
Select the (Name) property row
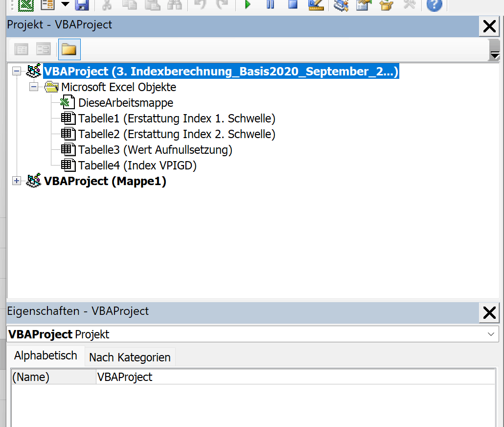click(53, 377)
